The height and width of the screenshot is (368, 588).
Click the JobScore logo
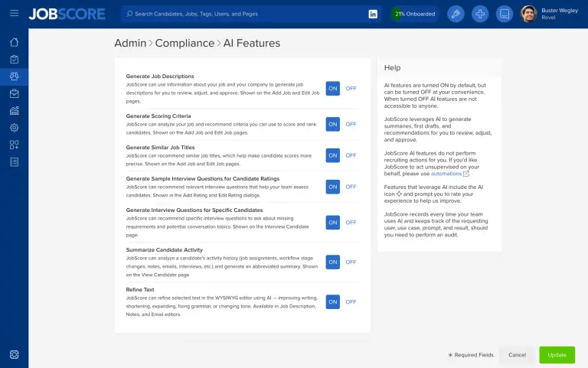click(x=67, y=14)
